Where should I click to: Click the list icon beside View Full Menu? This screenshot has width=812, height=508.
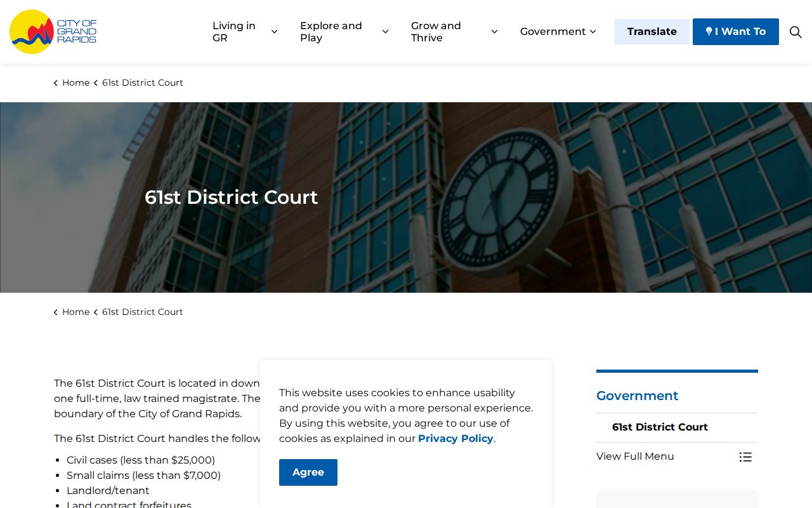click(x=745, y=457)
